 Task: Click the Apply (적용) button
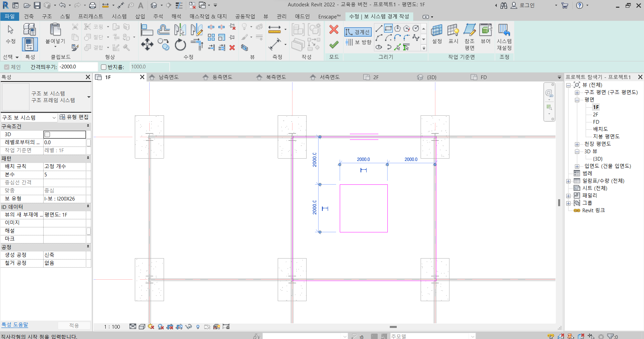[74, 325]
